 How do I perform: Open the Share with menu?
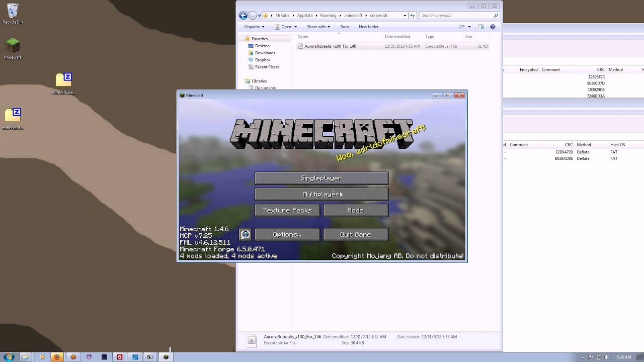point(318,27)
